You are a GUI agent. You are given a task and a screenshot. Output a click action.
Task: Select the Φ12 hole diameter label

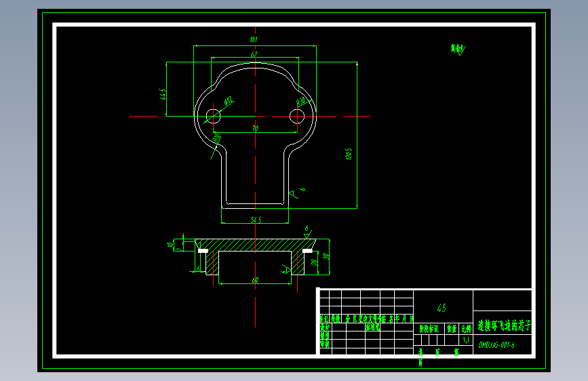pyautogui.click(x=229, y=101)
